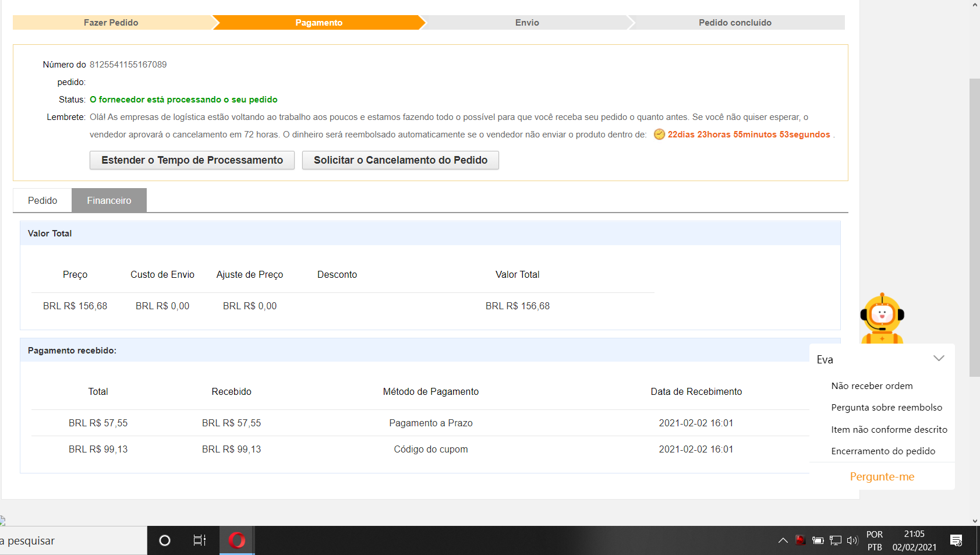Screen dimensions: 980x555
Task: Click the Preço value BRL R$ 156,68
Action: click(75, 306)
